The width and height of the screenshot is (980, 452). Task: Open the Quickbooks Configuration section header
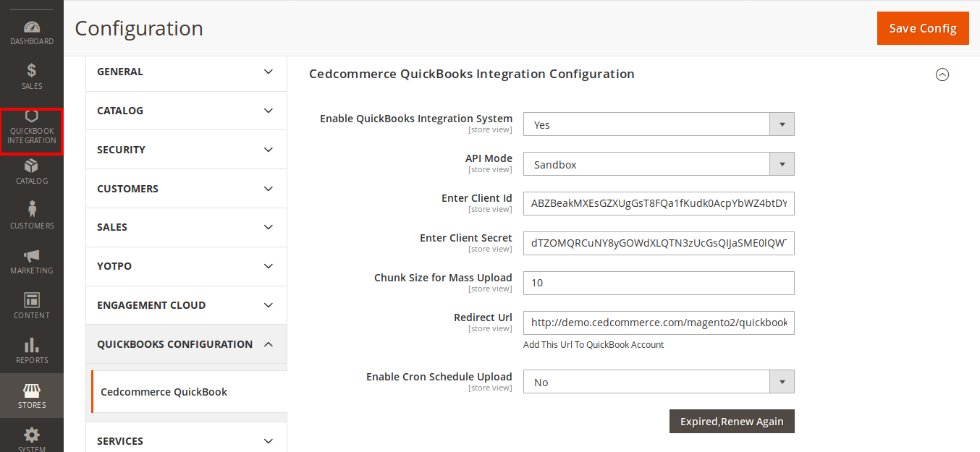point(186,344)
